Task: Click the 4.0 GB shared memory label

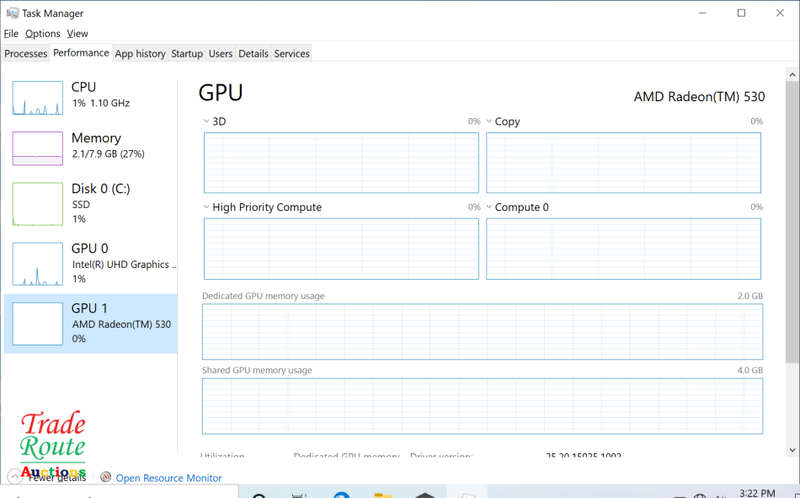Action: point(750,370)
